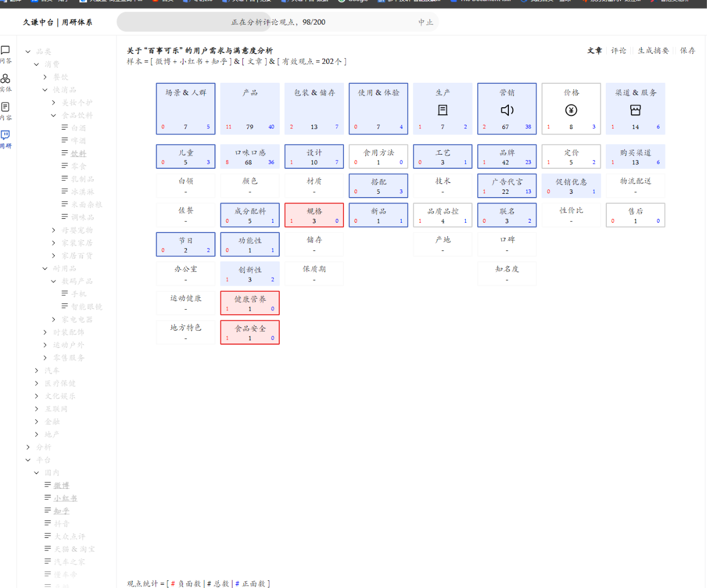Viewport: 707px width, 588px height.
Task: Click the list icon beside 懂车帝
Action: tap(48, 574)
